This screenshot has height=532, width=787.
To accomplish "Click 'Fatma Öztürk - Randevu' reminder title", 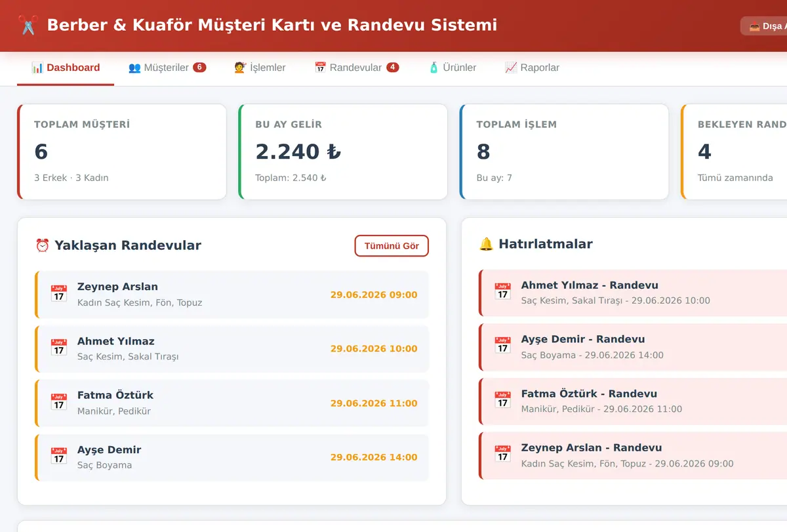I will coord(589,394).
